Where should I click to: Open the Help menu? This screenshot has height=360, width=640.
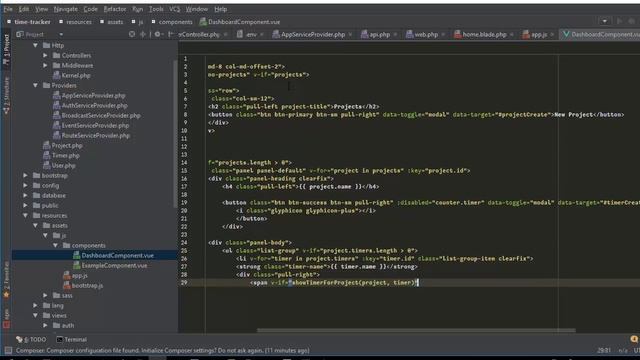click(x=220, y=9)
